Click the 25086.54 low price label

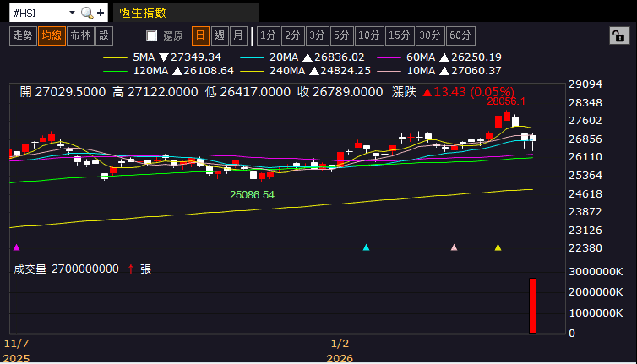[252, 195]
